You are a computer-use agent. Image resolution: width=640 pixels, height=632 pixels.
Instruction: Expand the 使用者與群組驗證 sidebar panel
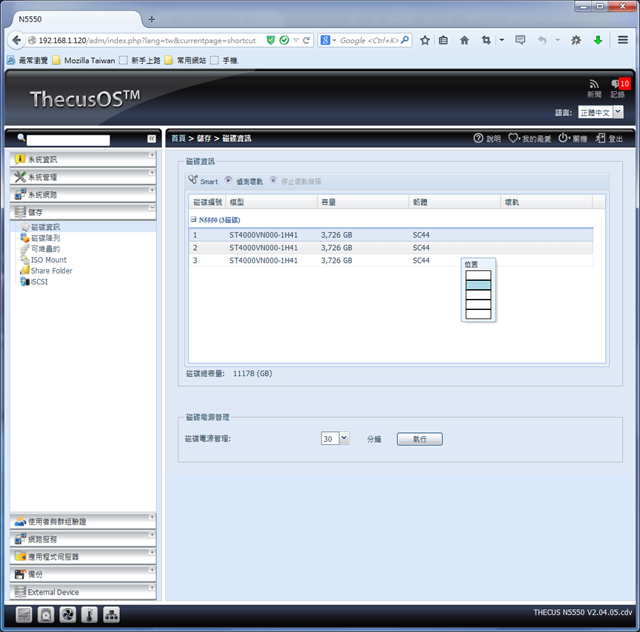click(x=83, y=521)
